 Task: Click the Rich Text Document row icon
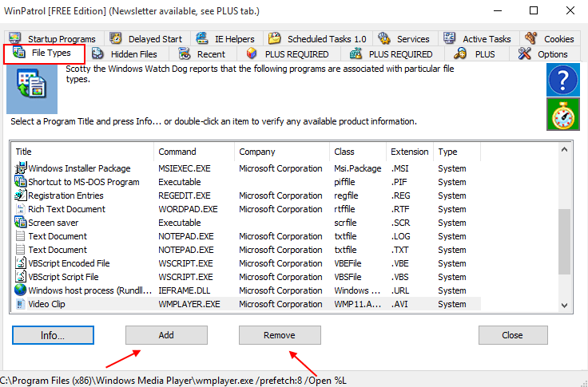20,209
